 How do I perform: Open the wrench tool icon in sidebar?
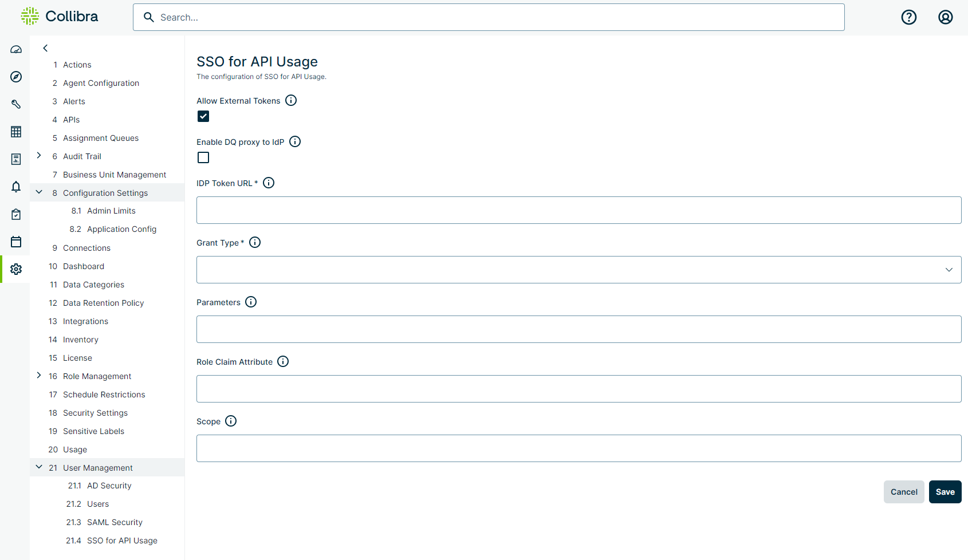16,104
